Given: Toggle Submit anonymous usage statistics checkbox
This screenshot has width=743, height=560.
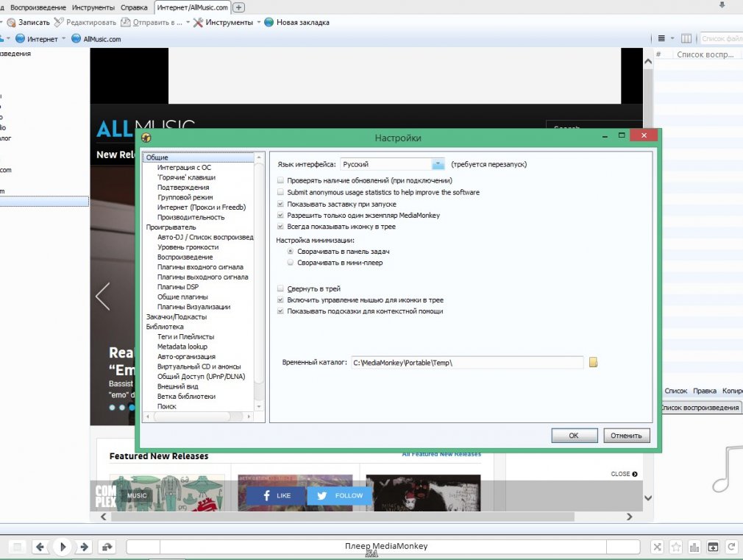Looking at the screenshot, I should (x=280, y=192).
